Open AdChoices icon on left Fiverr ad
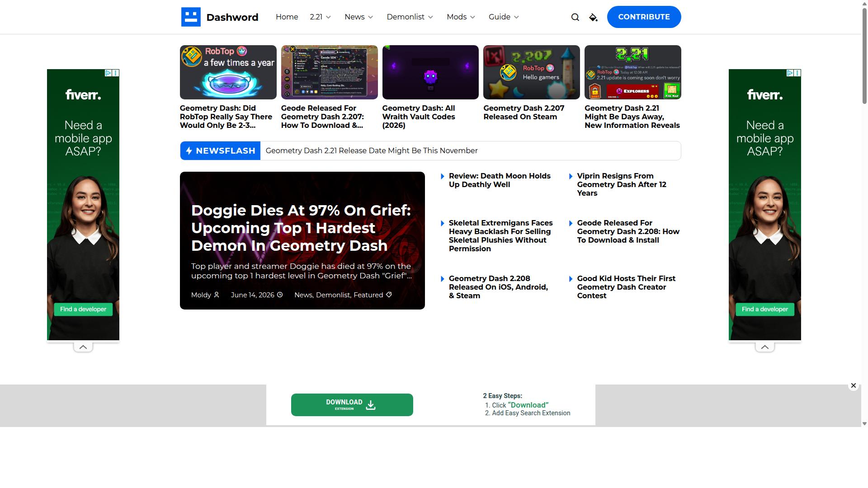Screen dimensions: 868x488 (x=108, y=73)
